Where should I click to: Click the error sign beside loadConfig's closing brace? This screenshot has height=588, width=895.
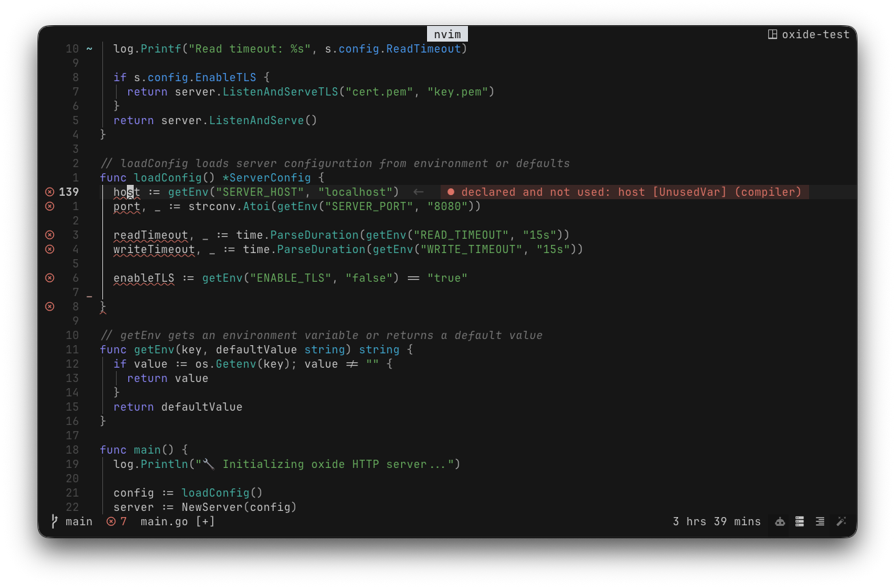(x=50, y=306)
